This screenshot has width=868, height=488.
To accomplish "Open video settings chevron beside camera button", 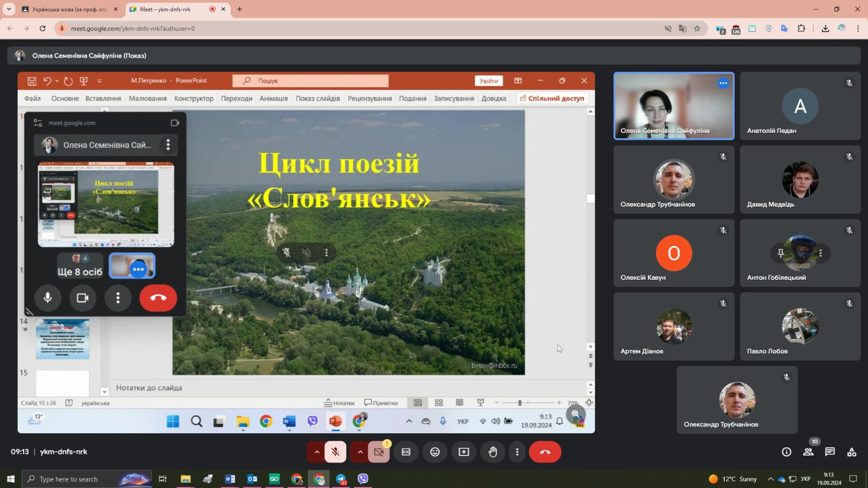I will coord(360,452).
